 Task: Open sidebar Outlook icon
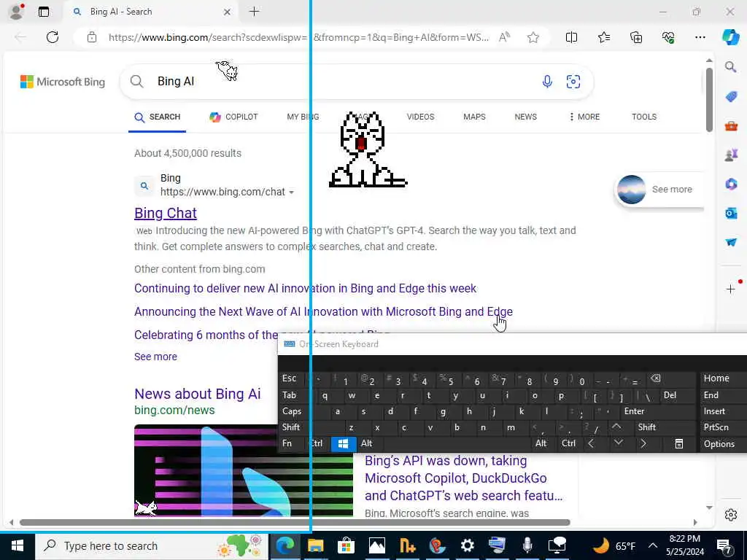[x=731, y=213]
